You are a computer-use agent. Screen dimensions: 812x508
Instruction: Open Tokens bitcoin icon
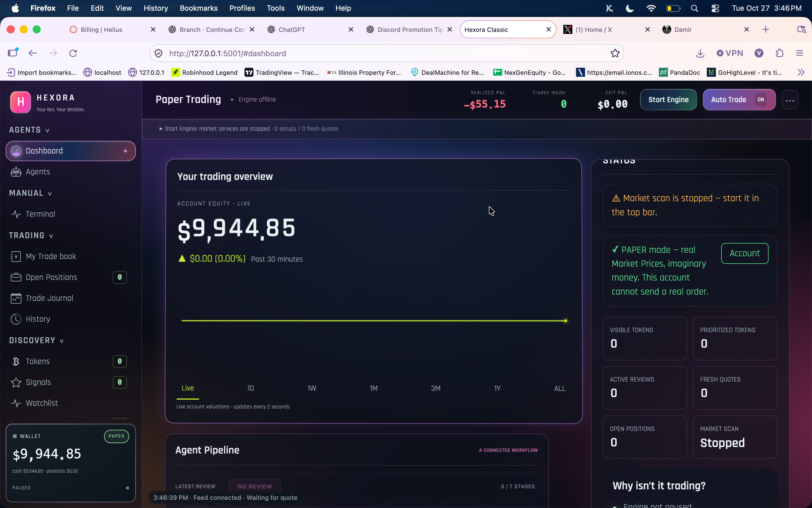pyautogui.click(x=16, y=361)
